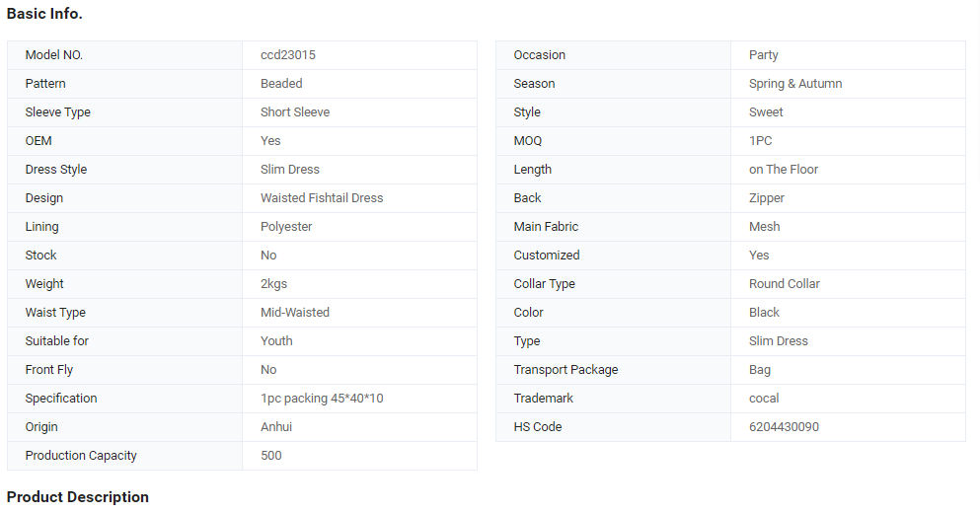Viewport: 980px width, 513px height.
Task: Click the Specification value 1pc packing 45*40*10
Action: pos(322,398)
